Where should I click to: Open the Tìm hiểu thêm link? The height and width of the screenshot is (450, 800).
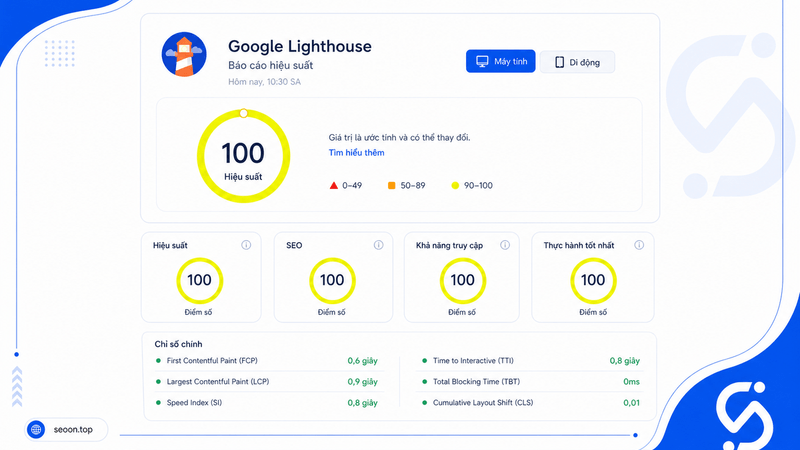tap(356, 153)
